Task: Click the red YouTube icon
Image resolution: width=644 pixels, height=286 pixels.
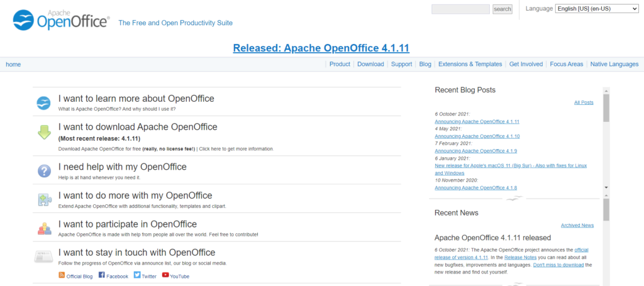Action: pyautogui.click(x=165, y=275)
